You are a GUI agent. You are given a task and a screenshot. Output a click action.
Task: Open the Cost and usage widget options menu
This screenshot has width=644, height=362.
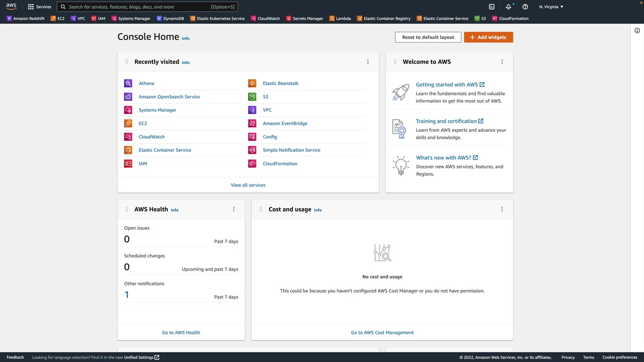coord(502,209)
